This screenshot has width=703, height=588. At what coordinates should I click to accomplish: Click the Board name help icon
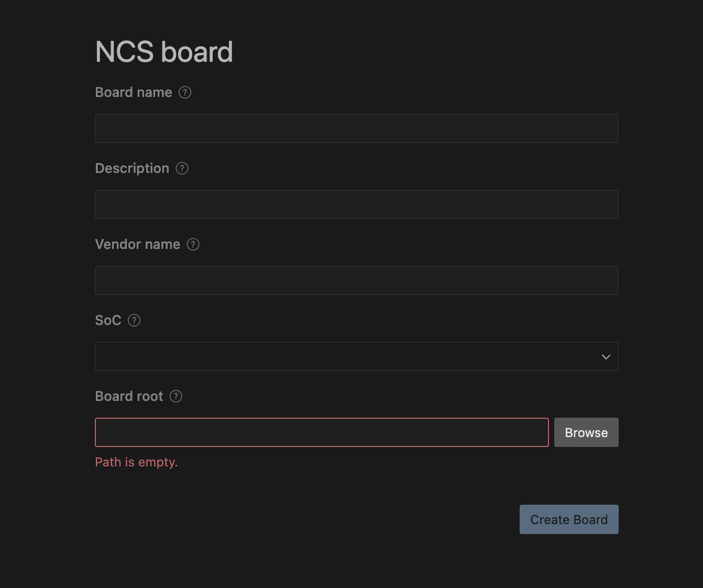(185, 92)
